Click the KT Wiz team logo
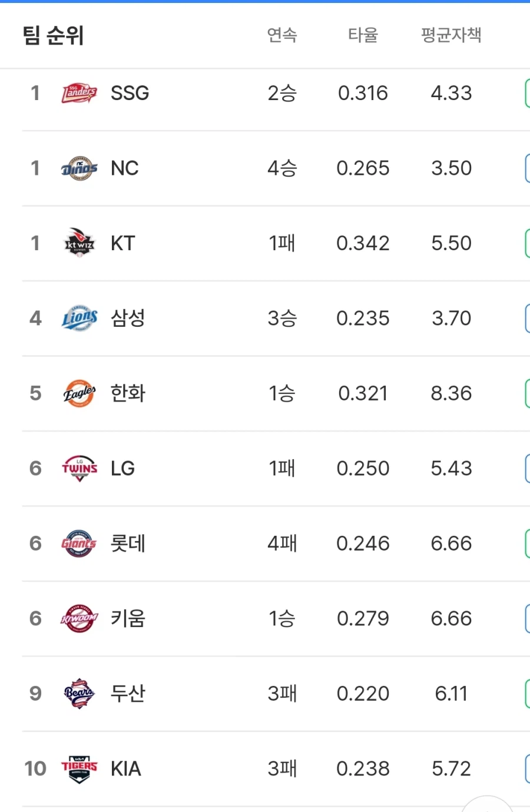The width and height of the screenshot is (530, 812). click(79, 243)
